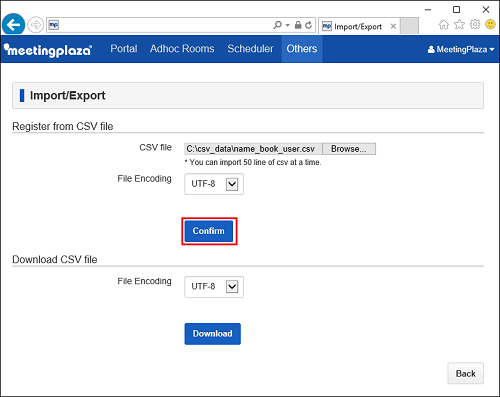Click the CSV file path field
Image resolution: width=500 pixels, height=397 pixels.
(x=253, y=149)
